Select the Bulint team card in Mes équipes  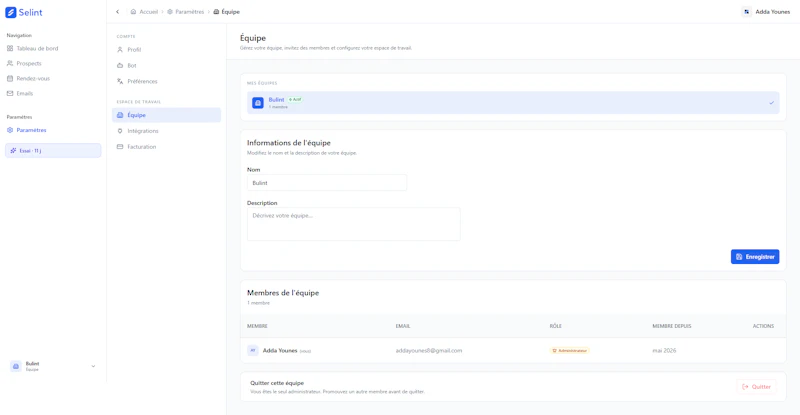(x=513, y=103)
